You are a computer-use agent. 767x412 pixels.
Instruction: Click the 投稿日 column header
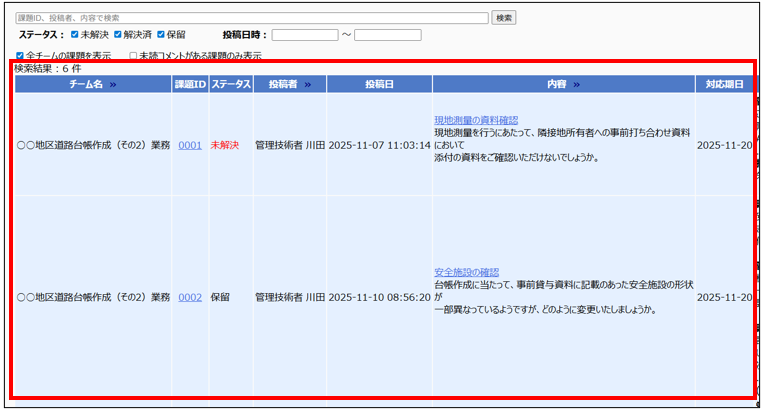click(x=379, y=85)
